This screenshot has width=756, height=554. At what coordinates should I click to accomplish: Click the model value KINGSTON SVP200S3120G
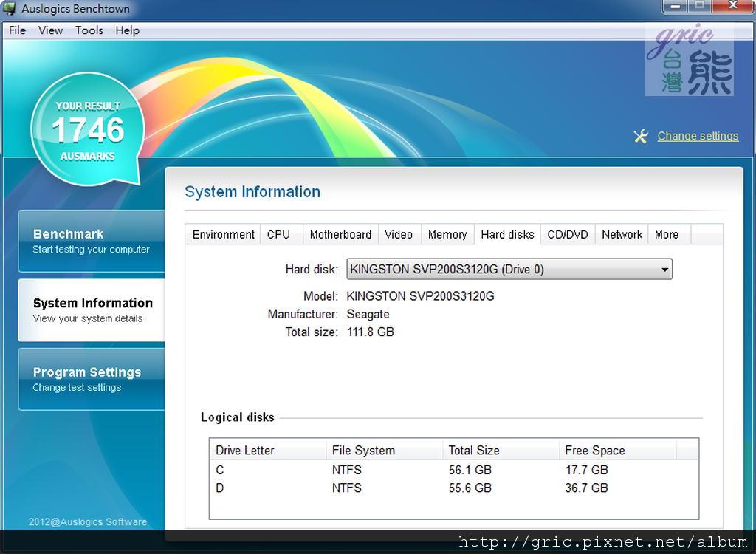pyautogui.click(x=420, y=295)
